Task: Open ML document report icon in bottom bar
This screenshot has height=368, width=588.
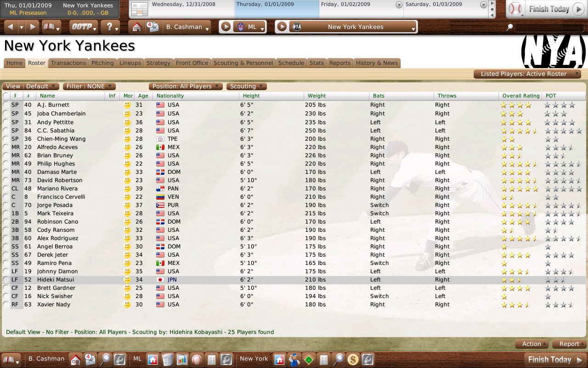Action: pos(211,359)
